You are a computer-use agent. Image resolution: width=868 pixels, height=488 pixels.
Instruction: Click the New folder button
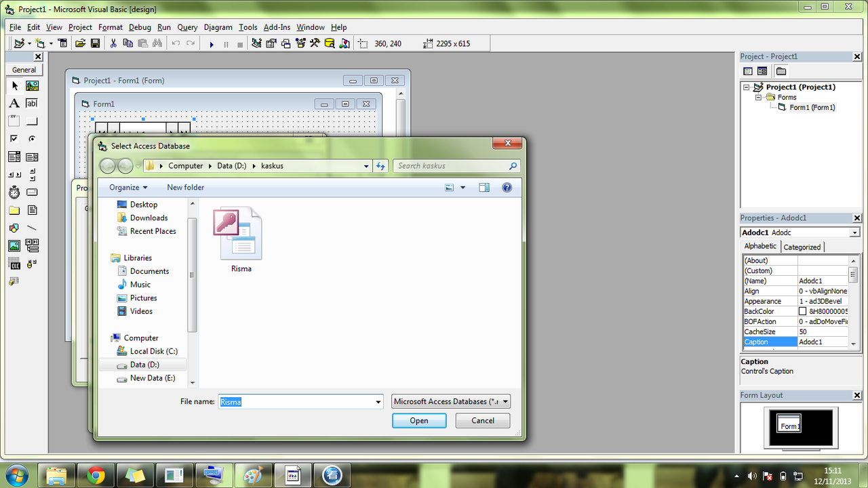[x=185, y=188]
